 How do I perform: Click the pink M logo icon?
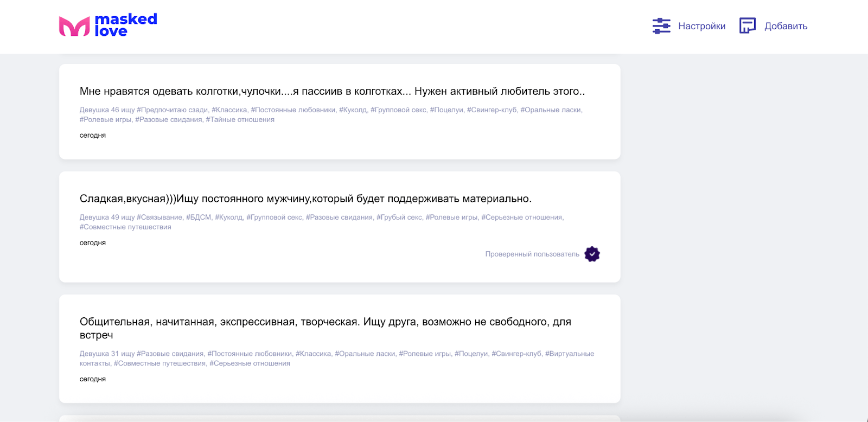tap(74, 26)
